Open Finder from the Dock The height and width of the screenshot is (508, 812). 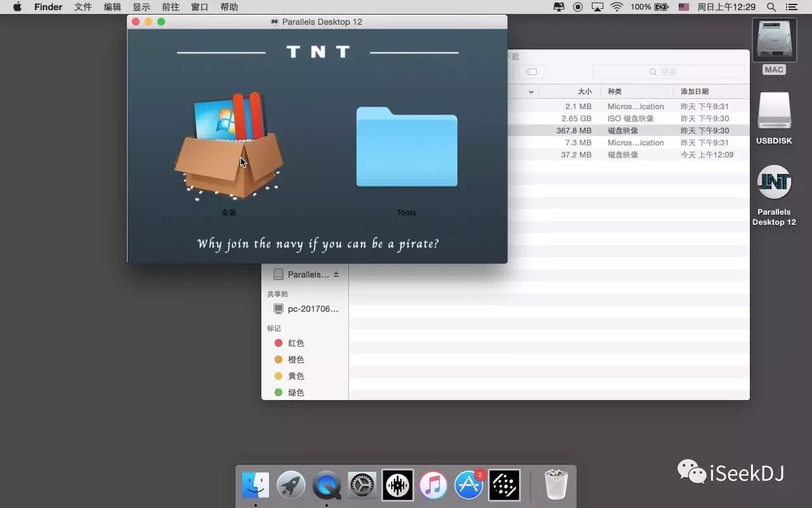256,486
